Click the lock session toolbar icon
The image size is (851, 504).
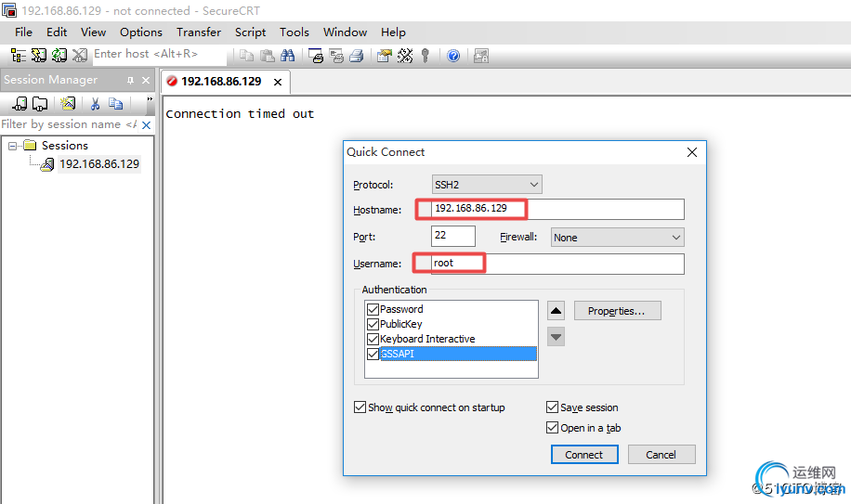point(481,56)
